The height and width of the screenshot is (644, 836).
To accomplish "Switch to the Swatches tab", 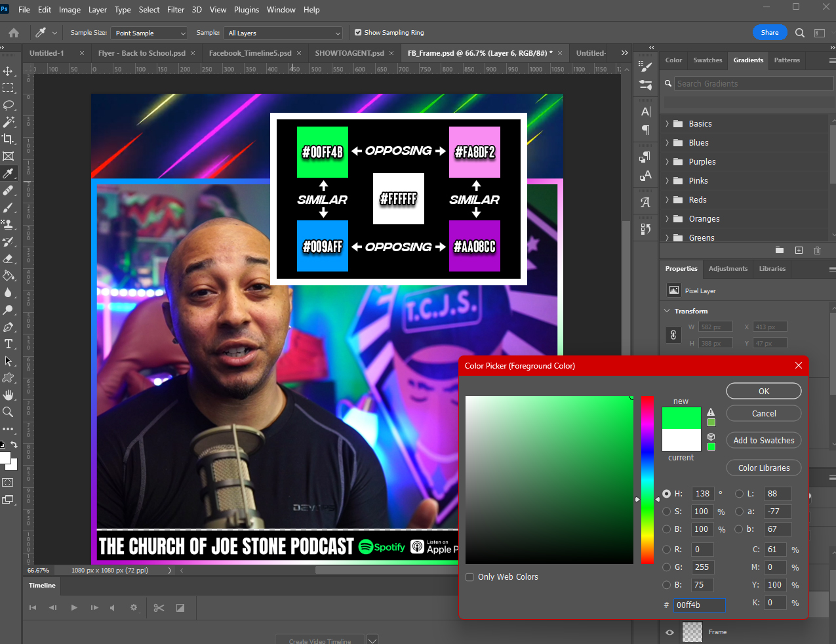I will (x=707, y=60).
